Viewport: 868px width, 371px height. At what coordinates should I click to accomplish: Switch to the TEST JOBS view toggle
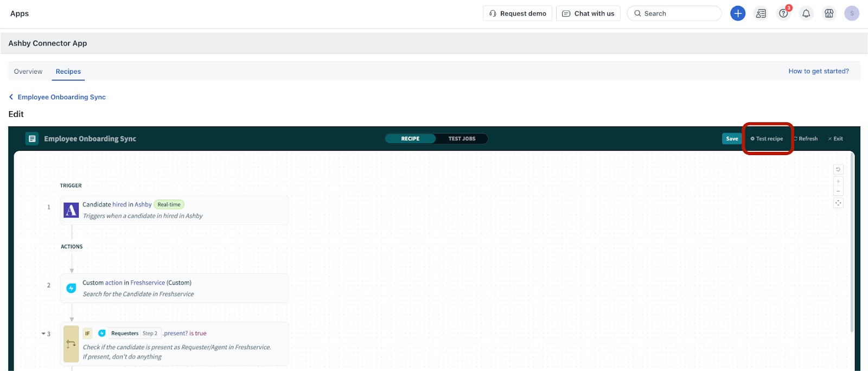pyautogui.click(x=462, y=139)
